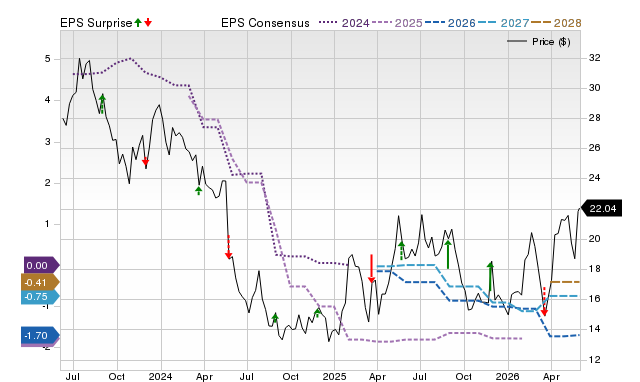This screenshot has width=640, height=382.
Task: Select the 4 label on the EPS axis
Action: tap(48, 100)
